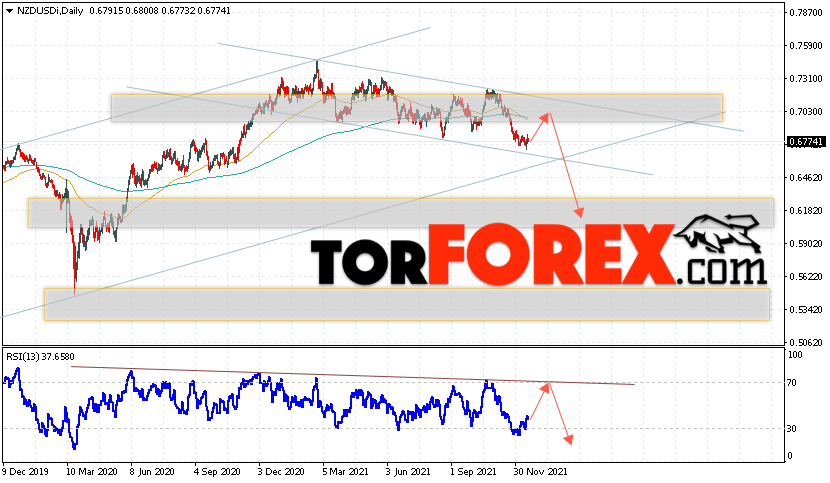Select the upper gray resistance zone rectangle near 0.70300
This screenshot has width=830, height=483.
click(417, 108)
